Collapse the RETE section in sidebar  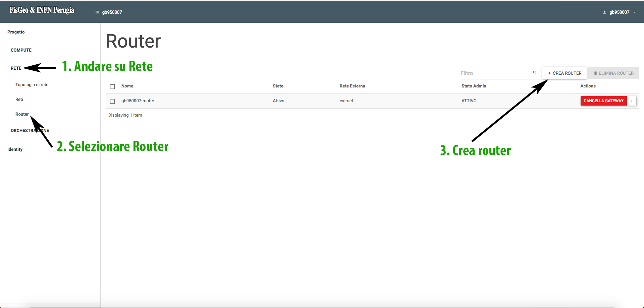16,68
